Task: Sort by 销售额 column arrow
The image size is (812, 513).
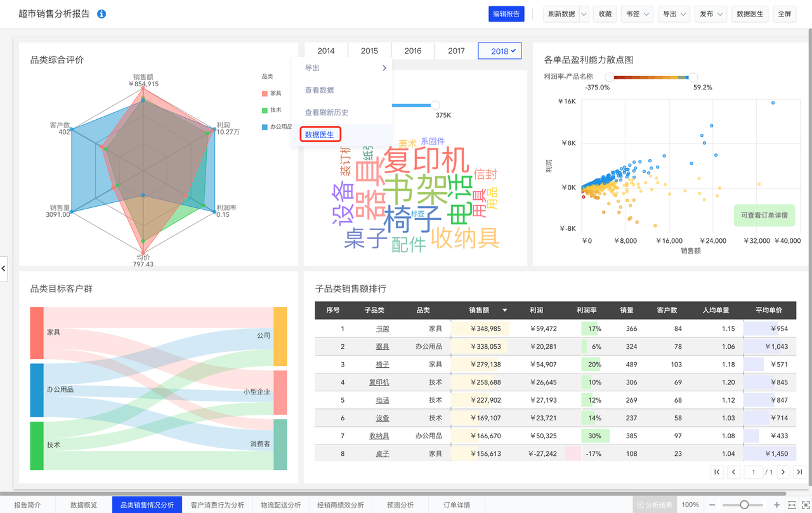Action: point(505,310)
